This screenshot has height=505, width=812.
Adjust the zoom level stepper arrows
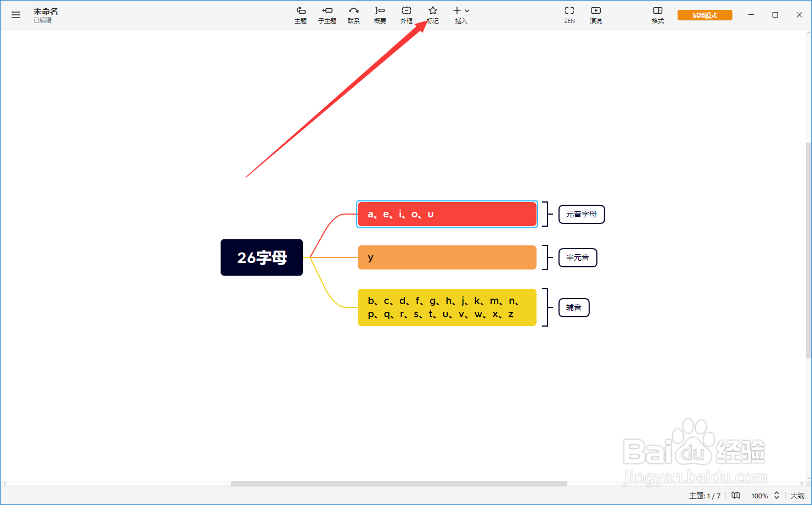coord(777,495)
